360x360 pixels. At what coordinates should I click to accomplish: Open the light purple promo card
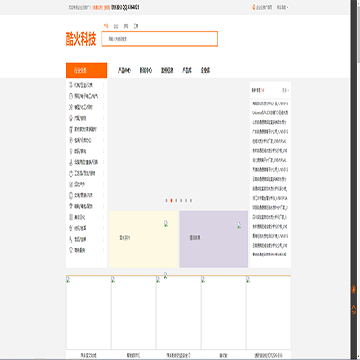[214, 239]
